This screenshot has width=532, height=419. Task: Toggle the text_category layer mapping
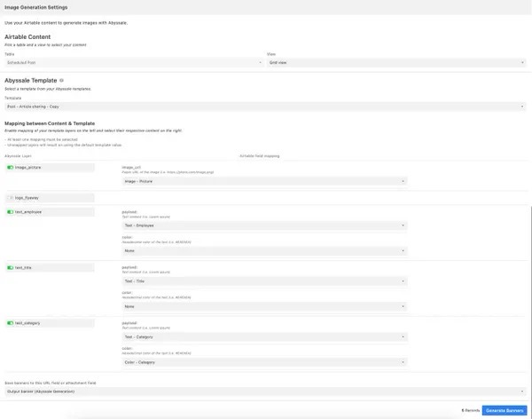coord(10,323)
